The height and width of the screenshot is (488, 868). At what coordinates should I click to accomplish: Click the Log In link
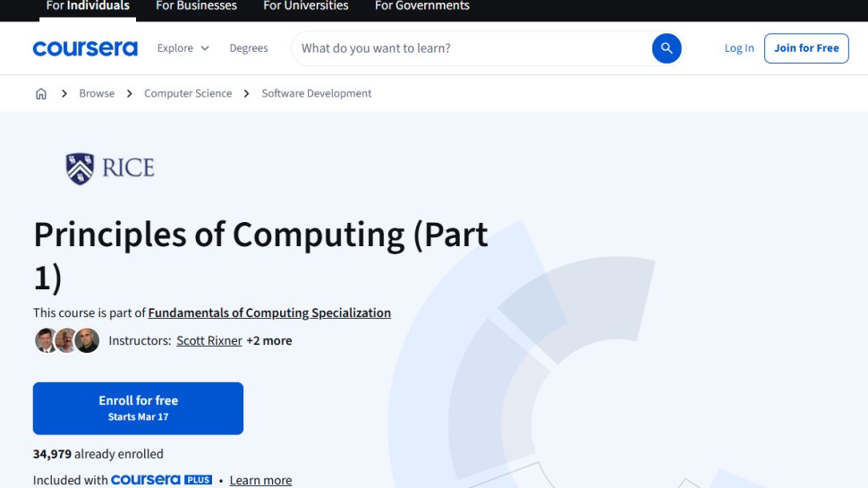[739, 48]
